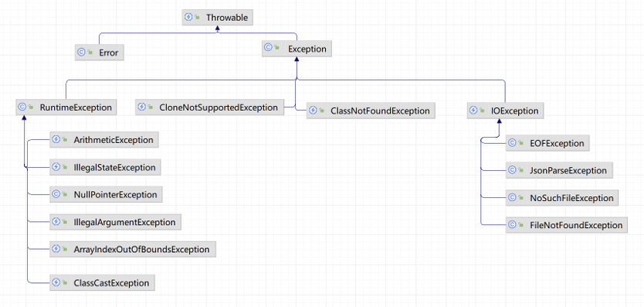Select the EOFException node
The height and width of the screenshot is (307, 644).
point(548,143)
